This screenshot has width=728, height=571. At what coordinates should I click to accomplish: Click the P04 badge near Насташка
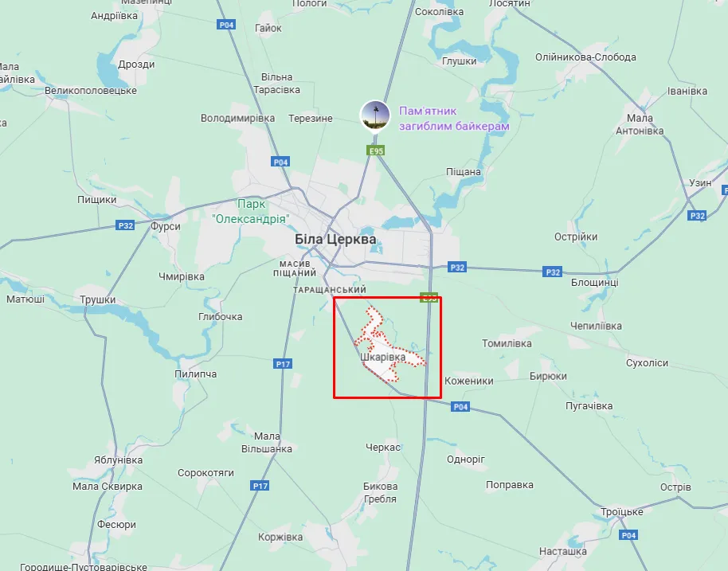[x=628, y=535]
